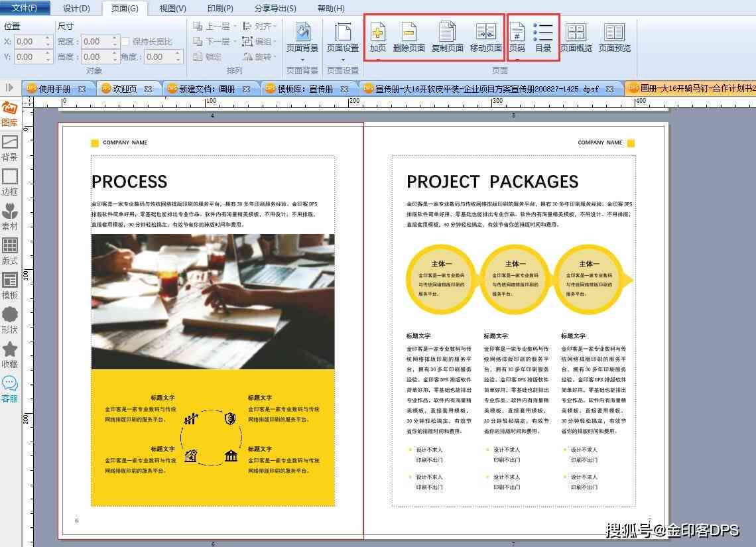Open the 视图(V) ribbon tab
Viewport: 756px width, 547px height.
point(172,8)
